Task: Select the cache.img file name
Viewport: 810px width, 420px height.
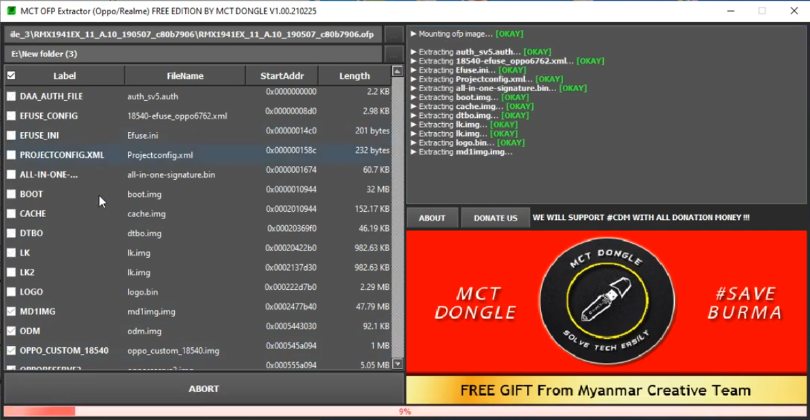Action: (146, 213)
